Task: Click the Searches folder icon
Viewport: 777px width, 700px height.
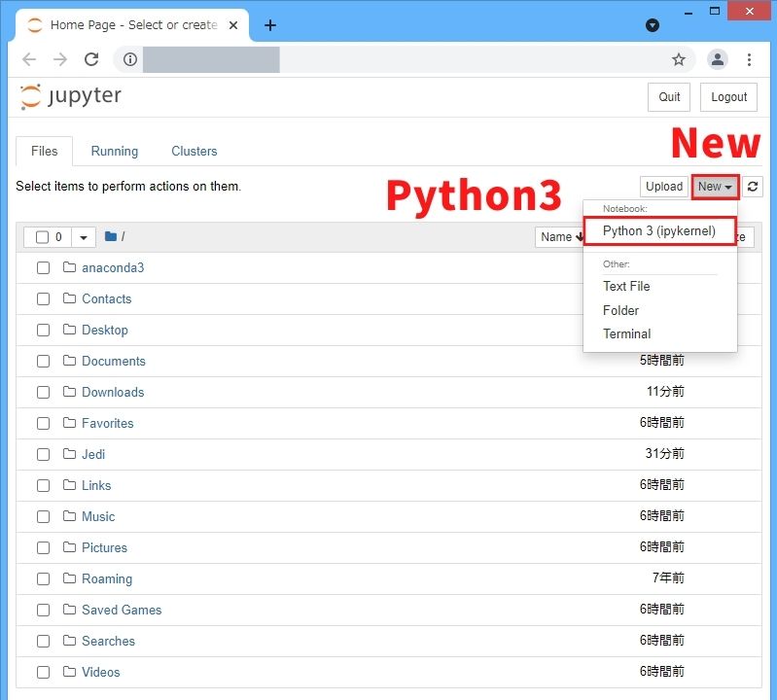Action: point(69,641)
